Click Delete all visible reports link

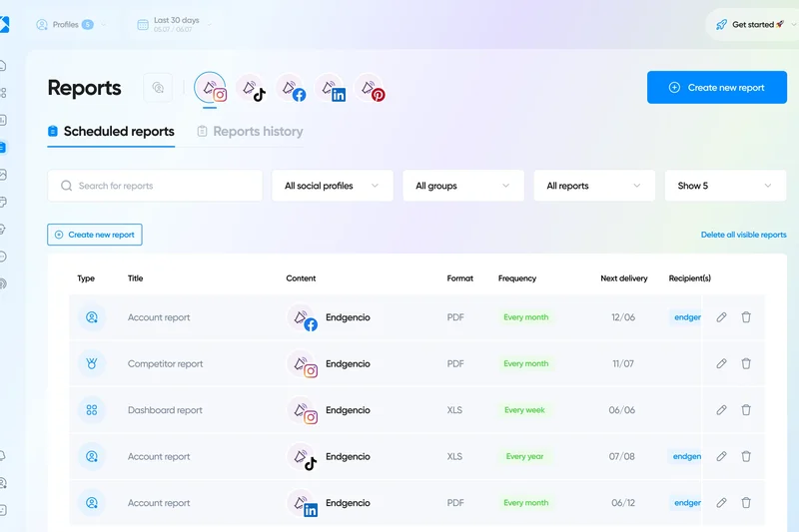[x=743, y=235]
